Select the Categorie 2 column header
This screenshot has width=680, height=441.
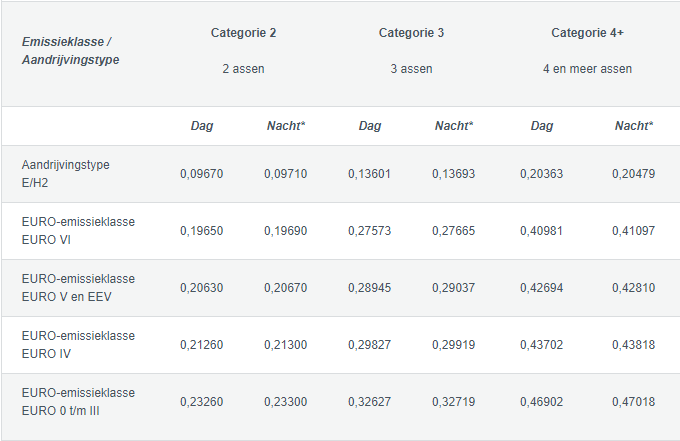pyautogui.click(x=243, y=33)
